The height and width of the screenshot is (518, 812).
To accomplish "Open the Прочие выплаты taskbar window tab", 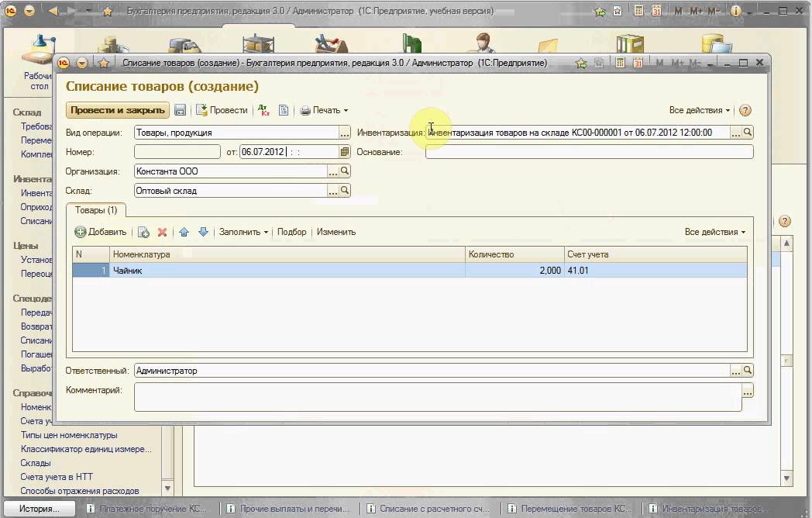I will (290, 509).
